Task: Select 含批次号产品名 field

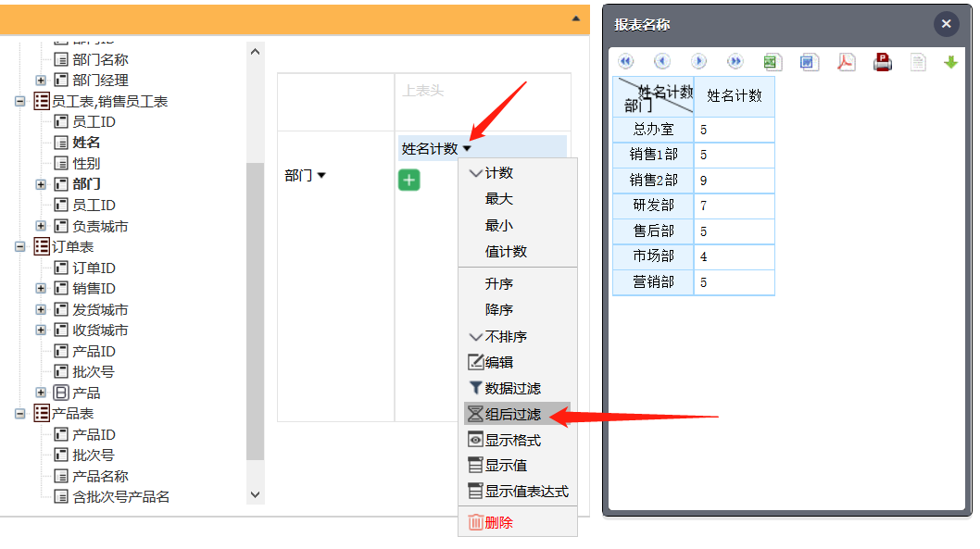Action: (120, 497)
